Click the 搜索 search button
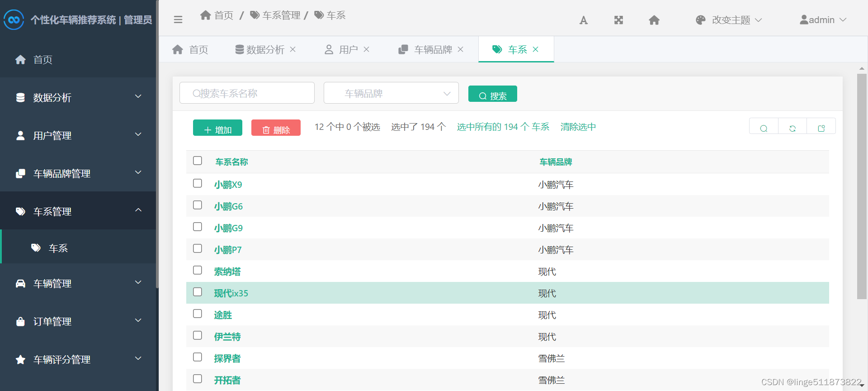The image size is (868, 391). point(493,94)
